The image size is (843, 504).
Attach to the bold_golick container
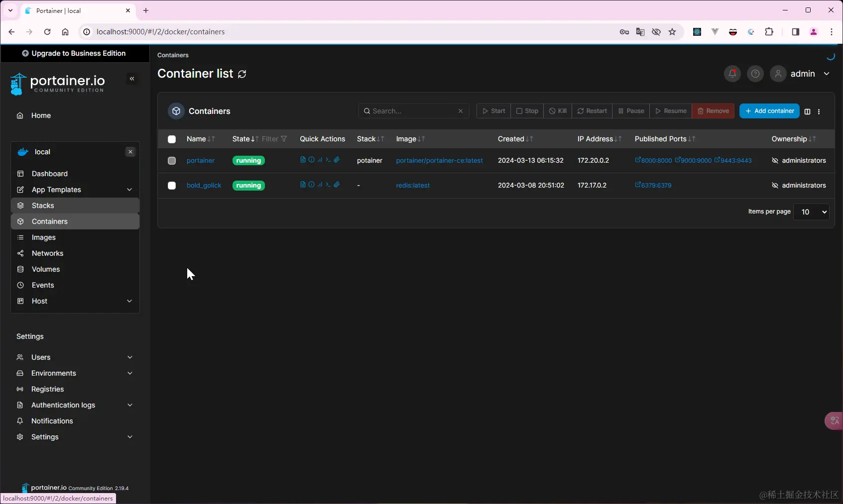click(337, 185)
